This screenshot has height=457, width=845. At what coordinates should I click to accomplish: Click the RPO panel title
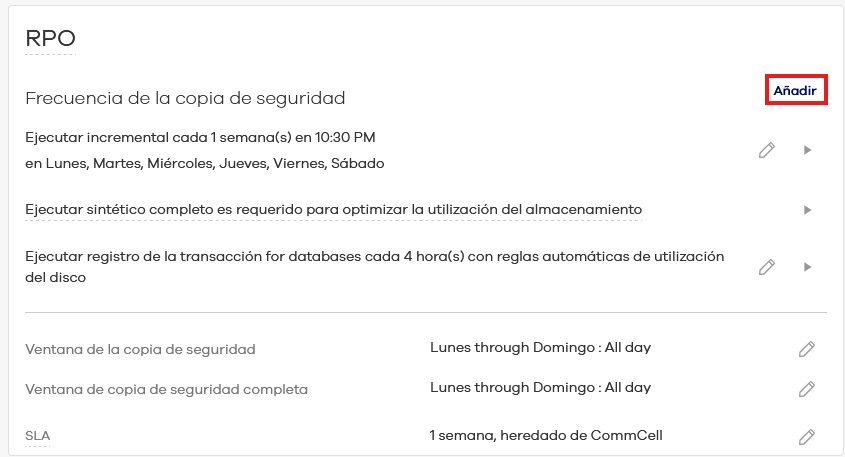[x=51, y=39]
